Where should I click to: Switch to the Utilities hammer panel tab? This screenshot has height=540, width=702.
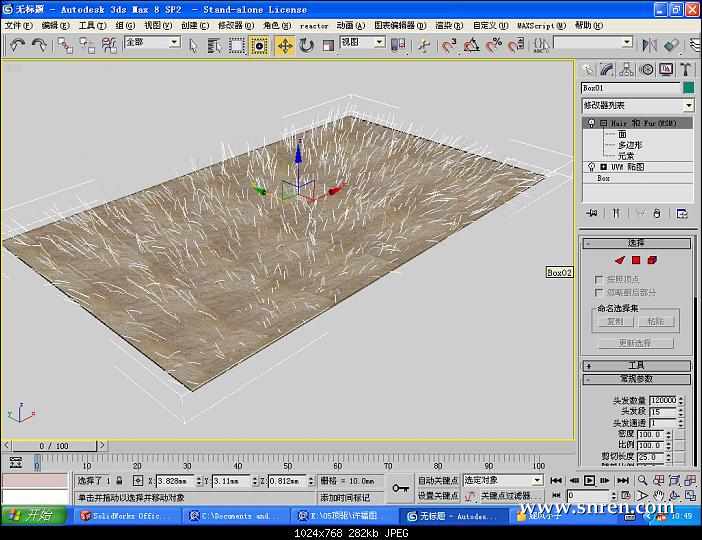pos(686,69)
